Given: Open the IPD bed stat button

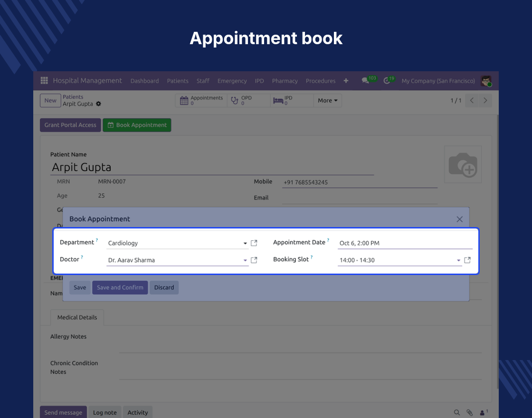Looking at the screenshot, I should (292, 100).
